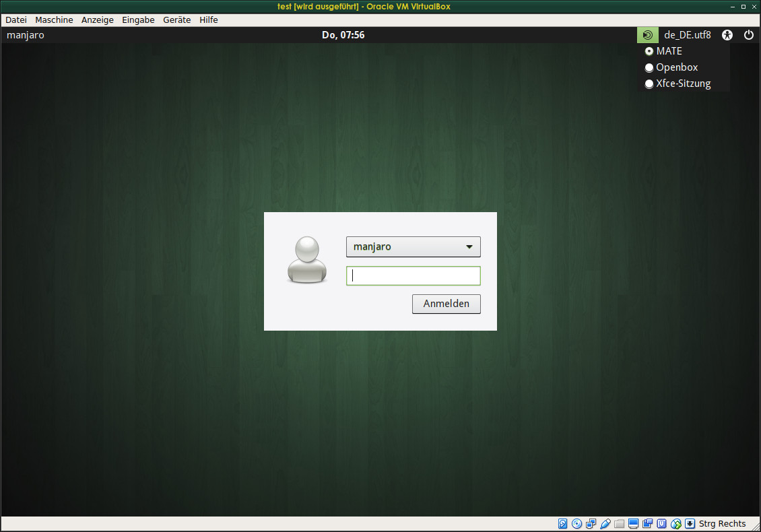
Task: Click the network adapters status icon
Action: coord(591,524)
